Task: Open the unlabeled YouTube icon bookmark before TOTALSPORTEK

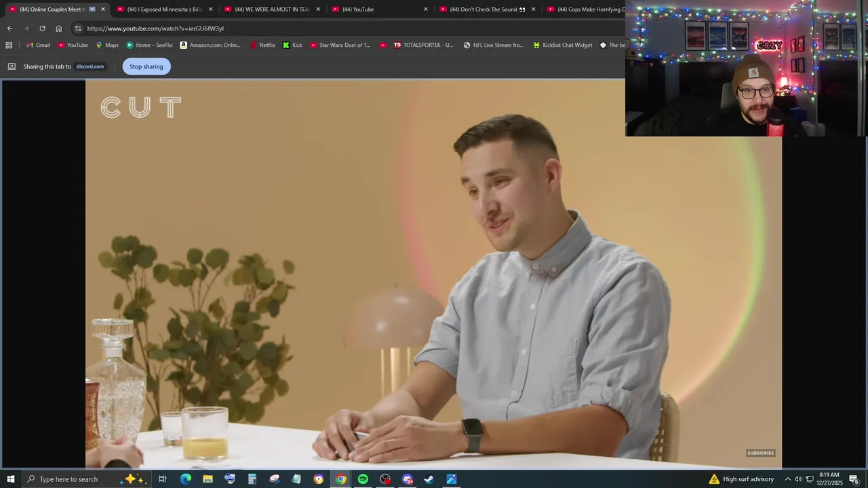Action: tap(382, 45)
